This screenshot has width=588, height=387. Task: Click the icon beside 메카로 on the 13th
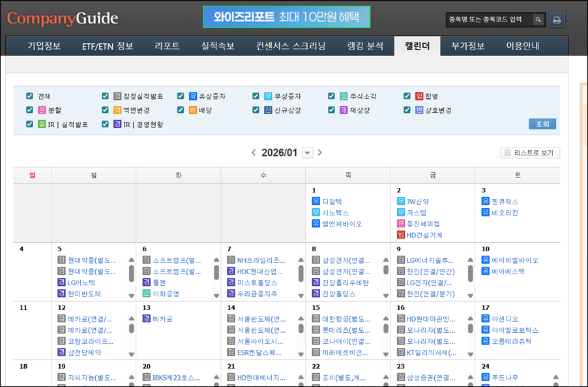click(147, 318)
